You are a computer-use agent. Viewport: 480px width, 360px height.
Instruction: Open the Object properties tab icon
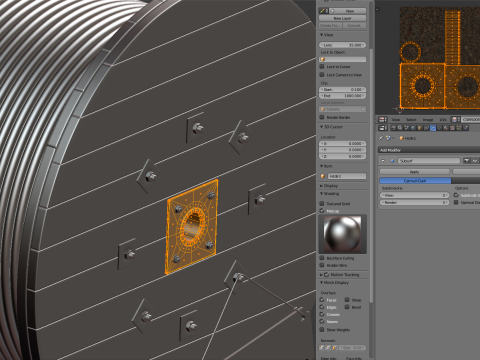(420, 128)
